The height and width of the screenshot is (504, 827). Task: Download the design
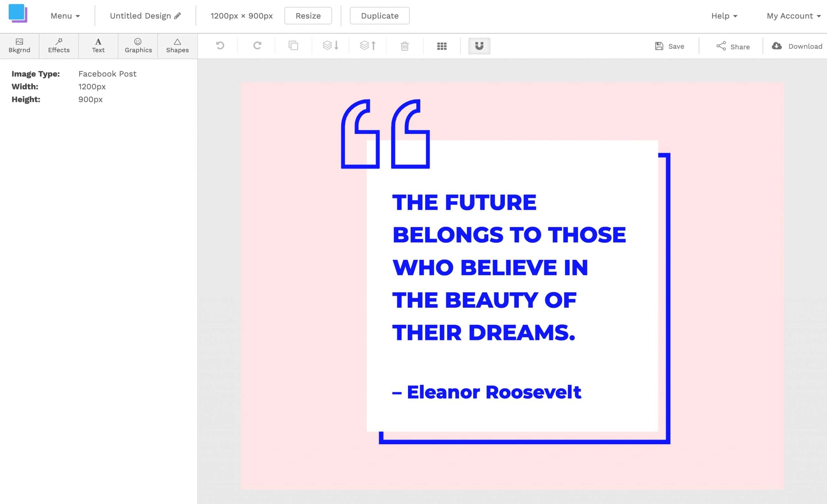tap(797, 46)
